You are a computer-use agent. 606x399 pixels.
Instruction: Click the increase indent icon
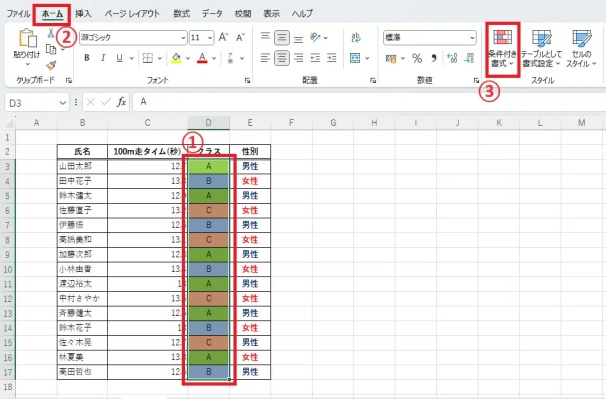pyautogui.click(x=332, y=58)
